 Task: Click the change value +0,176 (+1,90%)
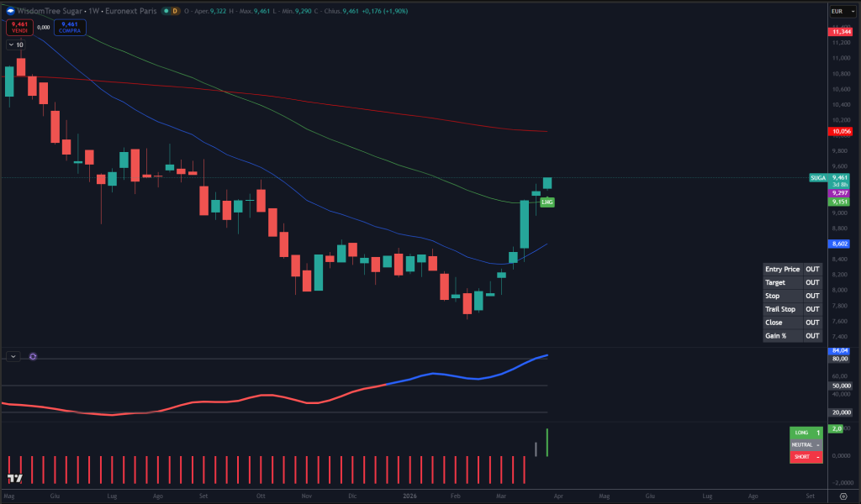coord(384,11)
